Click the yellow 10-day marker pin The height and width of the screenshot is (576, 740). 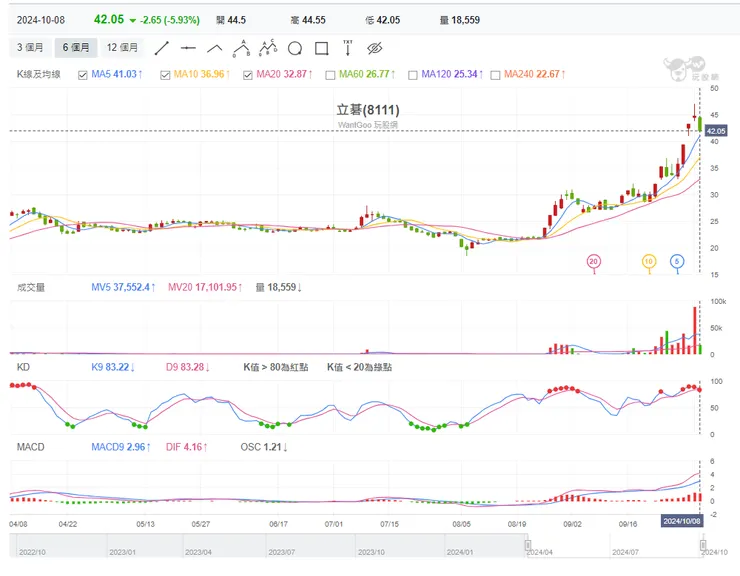(x=649, y=262)
